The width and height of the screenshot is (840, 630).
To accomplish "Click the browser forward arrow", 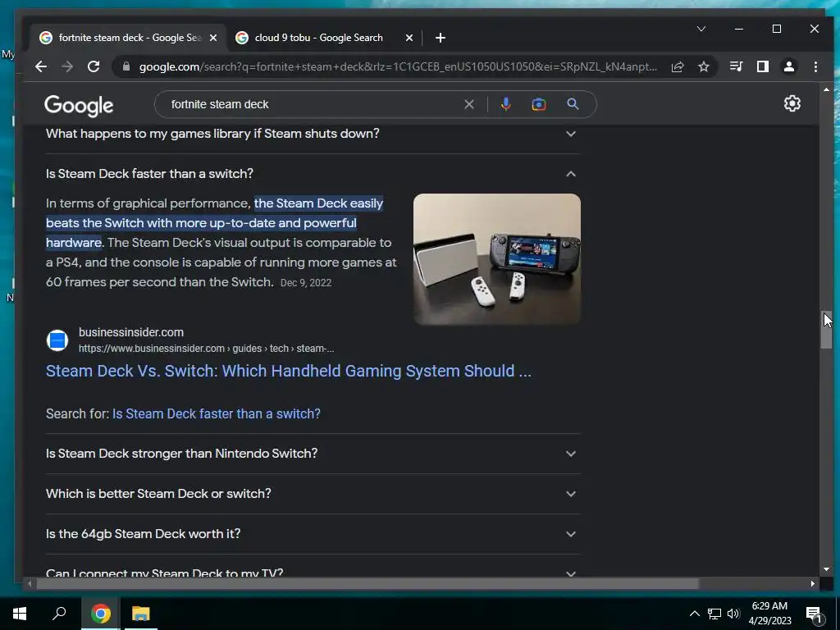I will coord(67,66).
